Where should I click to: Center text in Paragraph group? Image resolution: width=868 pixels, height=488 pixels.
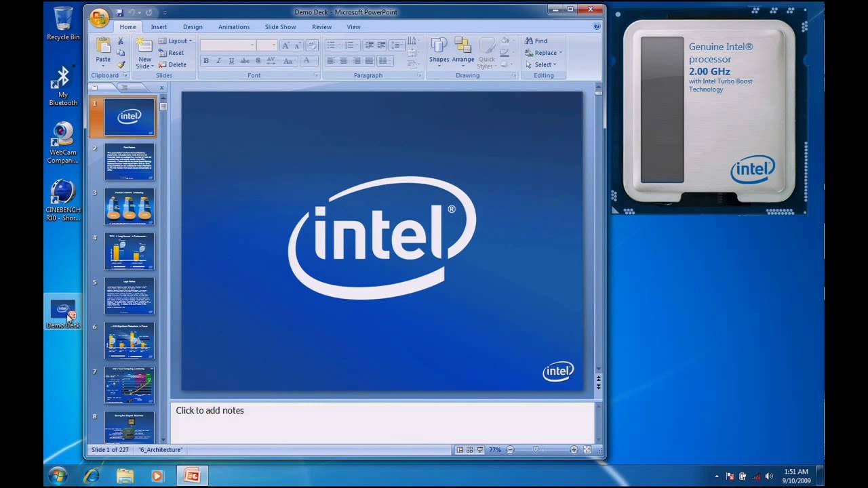343,61
